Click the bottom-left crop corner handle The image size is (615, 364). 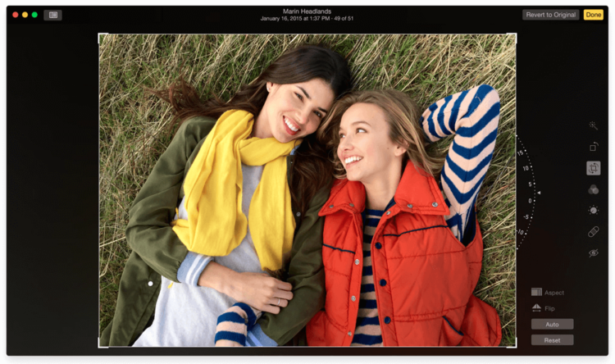pyautogui.click(x=102, y=344)
